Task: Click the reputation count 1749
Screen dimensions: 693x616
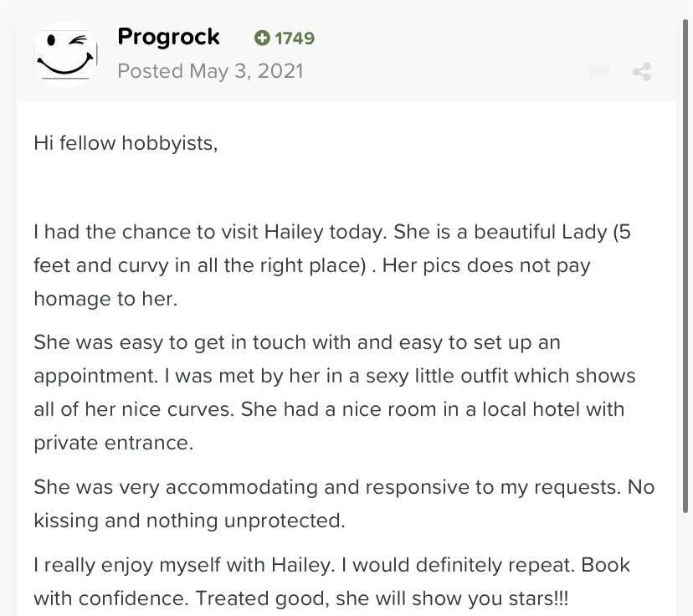Action: pos(295,38)
